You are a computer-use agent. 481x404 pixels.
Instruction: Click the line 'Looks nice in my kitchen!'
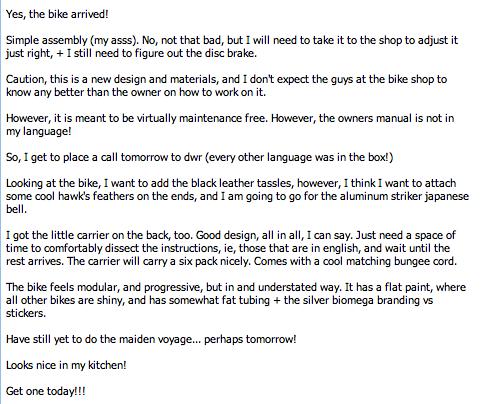(66, 365)
